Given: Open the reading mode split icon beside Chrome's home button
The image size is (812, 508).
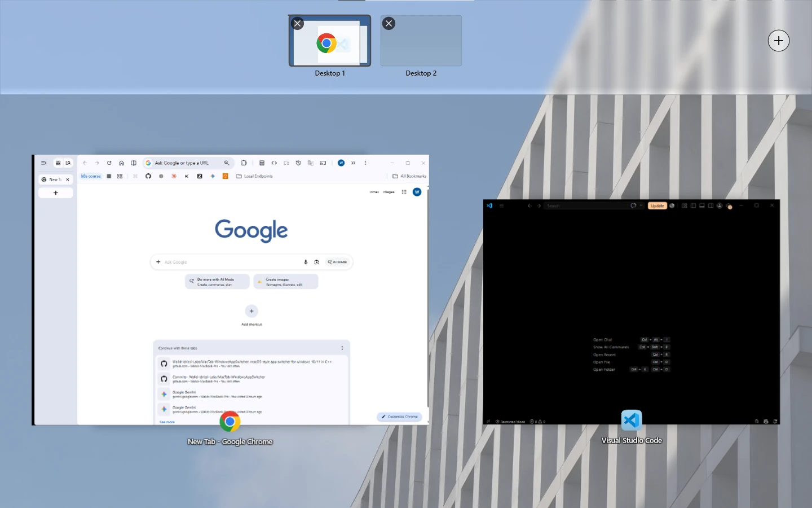Looking at the screenshot, I should point(134,163).
